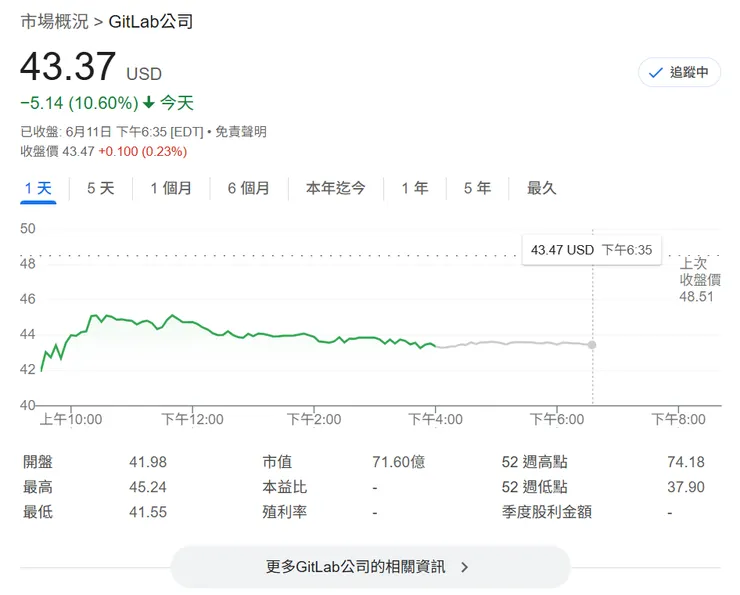740x595 pixels.
Task: Click the 下午4:00 axis label
Action: tap(435, 419)
